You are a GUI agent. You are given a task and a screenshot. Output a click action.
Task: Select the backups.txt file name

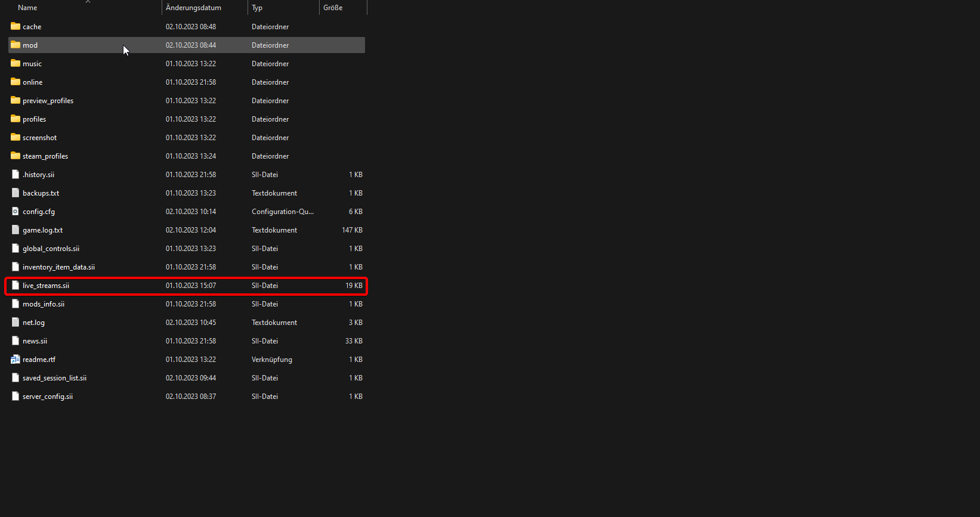pos(41,193)
